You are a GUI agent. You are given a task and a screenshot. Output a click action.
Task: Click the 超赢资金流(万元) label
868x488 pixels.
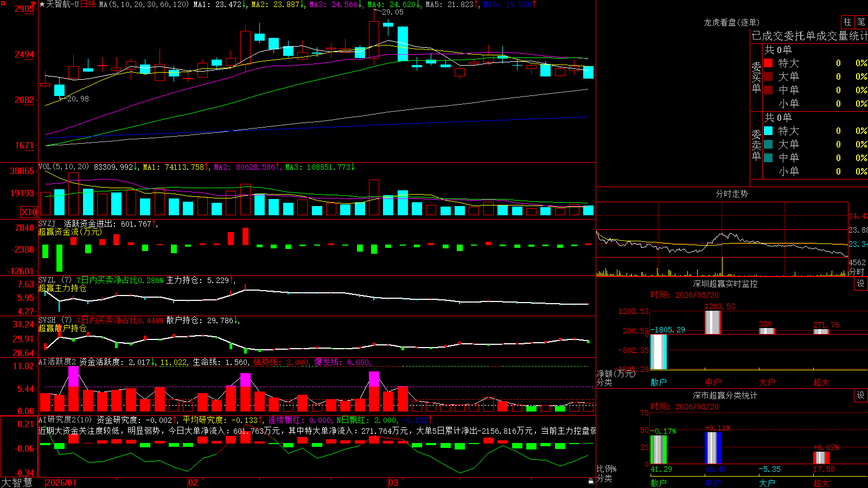[70, 232]
